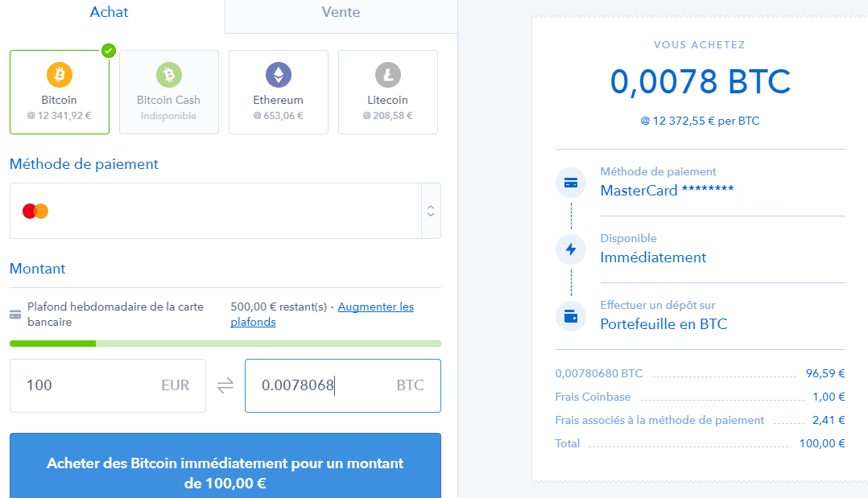This screenshot has width=868, height=498.
Task: Click the EUR to BTC swap arrows icon
Action: [225, 385]
